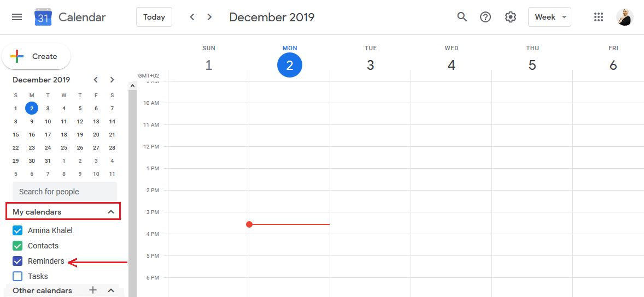This screenshot has height=297, width=644.
Task: Collapse the Other calendars section
Action: point(110,290)
